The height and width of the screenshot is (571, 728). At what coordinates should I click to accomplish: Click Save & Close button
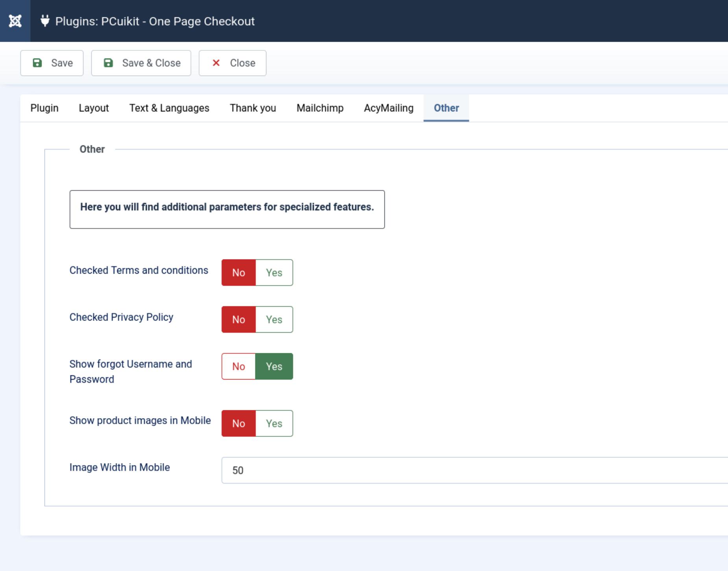(141, 63)
